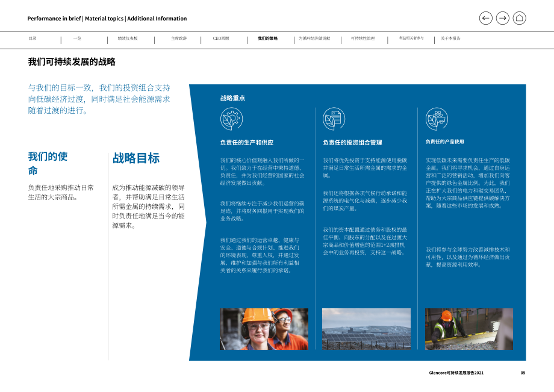Click the 负责任的产品使用 heading
The height and width of the screenshot is (392, 554).
(x=444, y=142)
